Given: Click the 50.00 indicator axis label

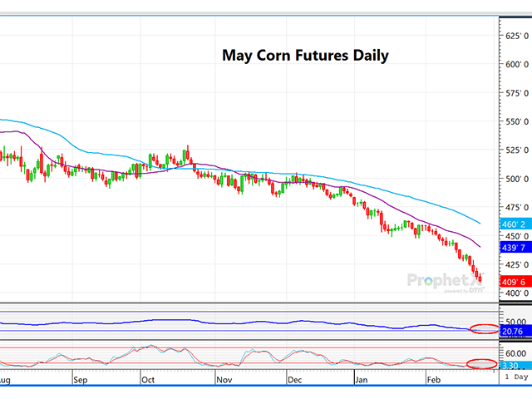Looking at the screenshot, I should [x=515, y=322].
